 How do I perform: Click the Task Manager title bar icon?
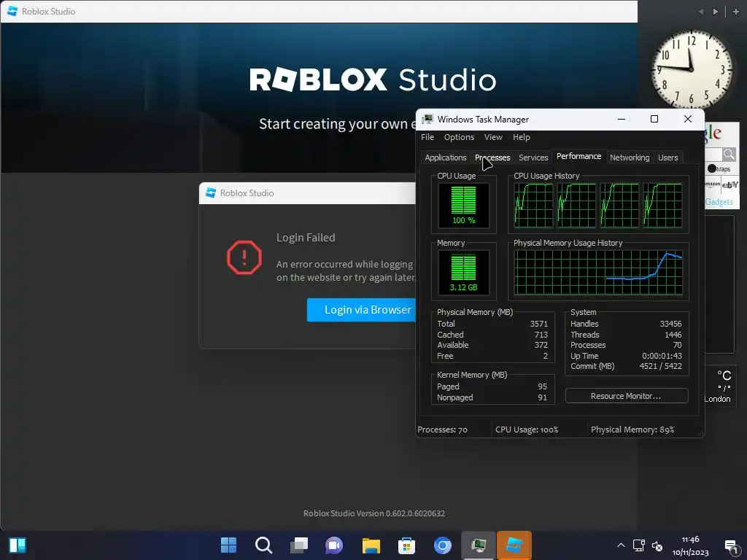click(x=427, y=119)
